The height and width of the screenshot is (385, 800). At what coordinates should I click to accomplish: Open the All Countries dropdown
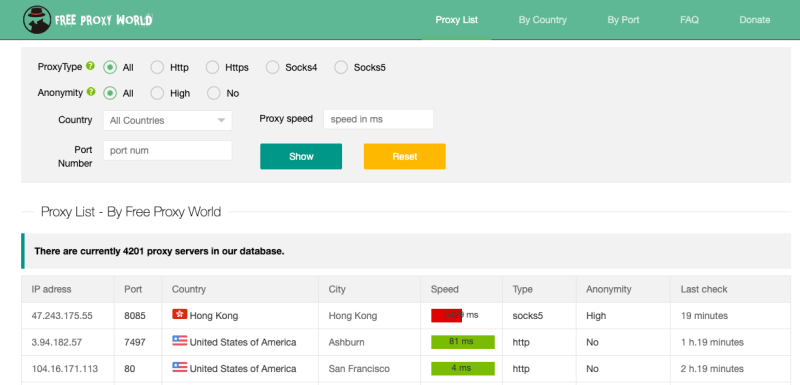pos(167,120)
